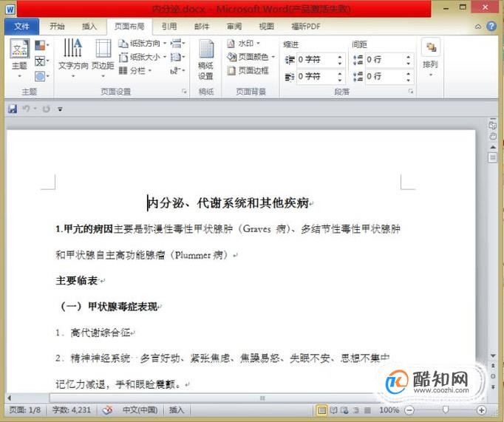The height and width of the screenshot is (422, 504).
Task: Open page breaks dropdown icon
Action: pos(178,43)
